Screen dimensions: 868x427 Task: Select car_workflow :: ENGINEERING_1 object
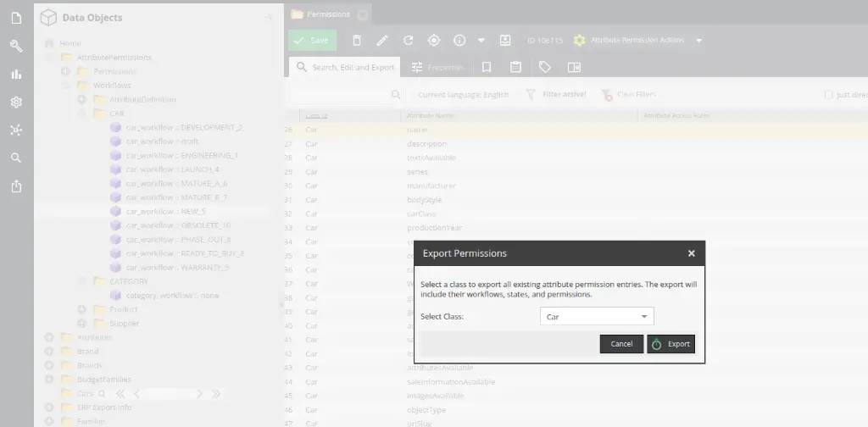pos(182,155)
